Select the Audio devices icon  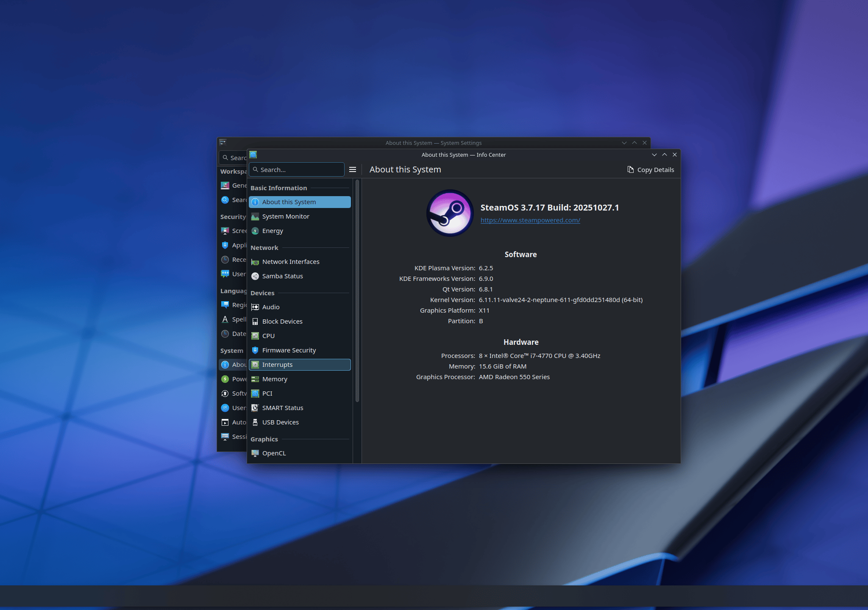click(x=255, y=307)
